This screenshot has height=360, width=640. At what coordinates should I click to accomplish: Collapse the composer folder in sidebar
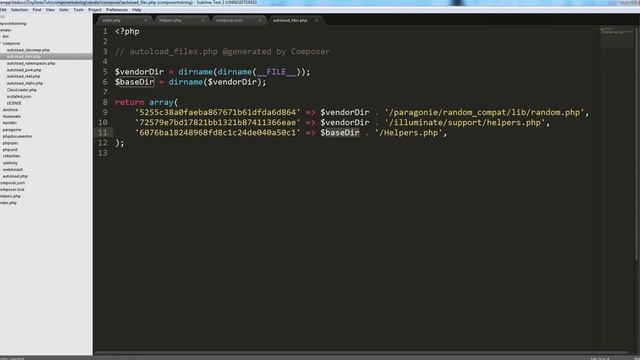click(x=11, y=43)
